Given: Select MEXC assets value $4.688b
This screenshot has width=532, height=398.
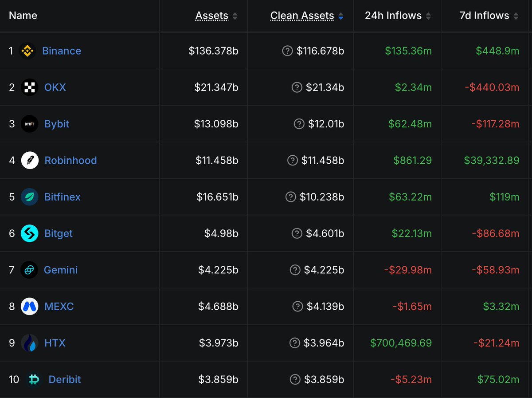Looking at the screenshot, I should click(219, 306).
